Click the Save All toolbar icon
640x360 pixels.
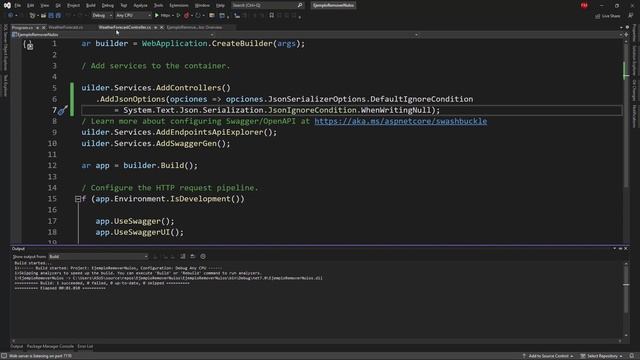[x=58, y=16]
